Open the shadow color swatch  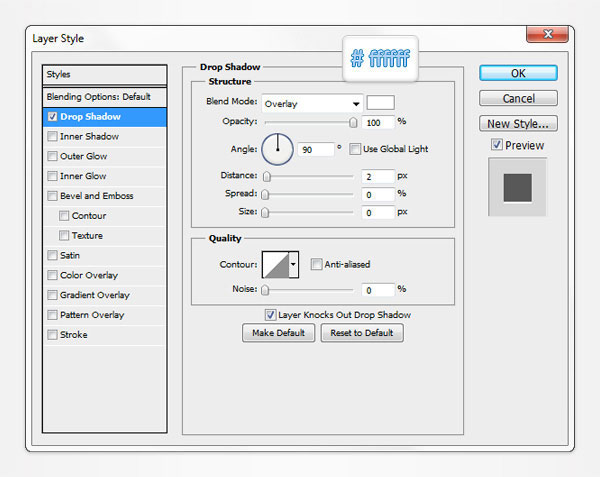(x=380, y=103)
